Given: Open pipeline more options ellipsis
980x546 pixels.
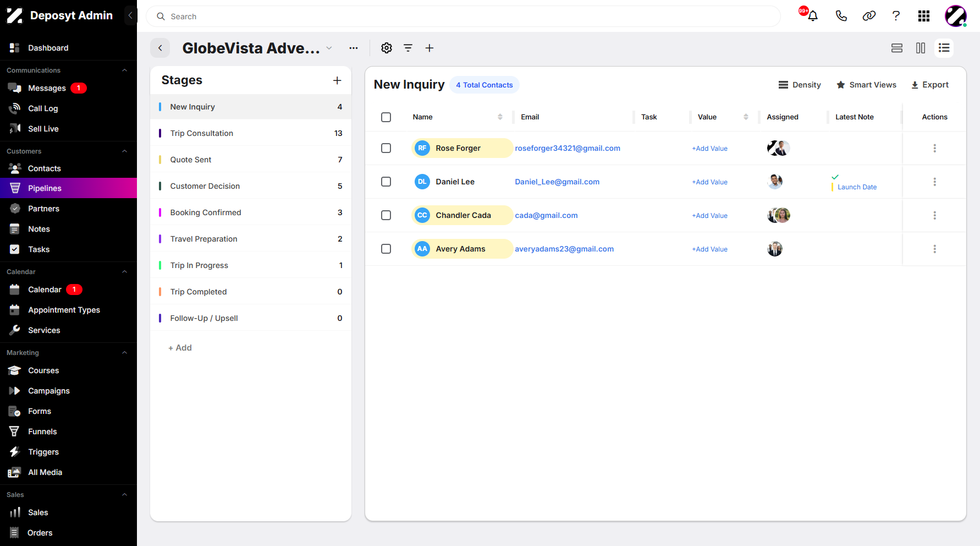Looking at the screenshot, I should [354, 48].
